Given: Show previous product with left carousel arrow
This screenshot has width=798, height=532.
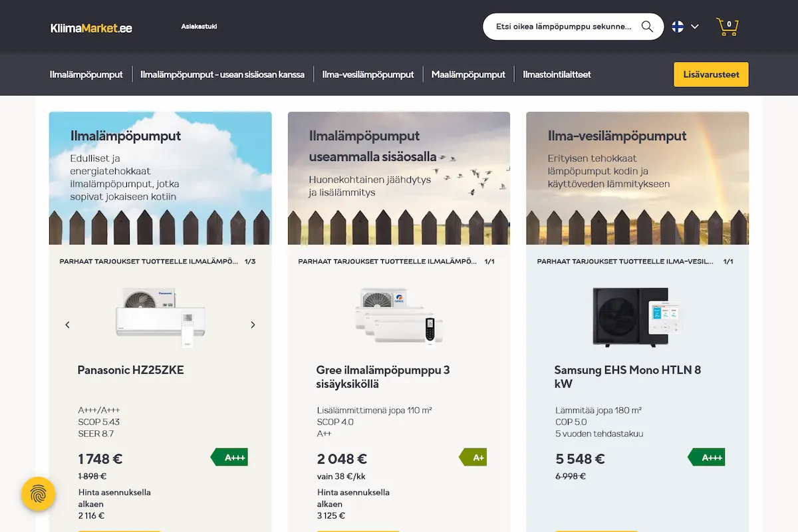Looking at the screenshot, I should (67, 325).
